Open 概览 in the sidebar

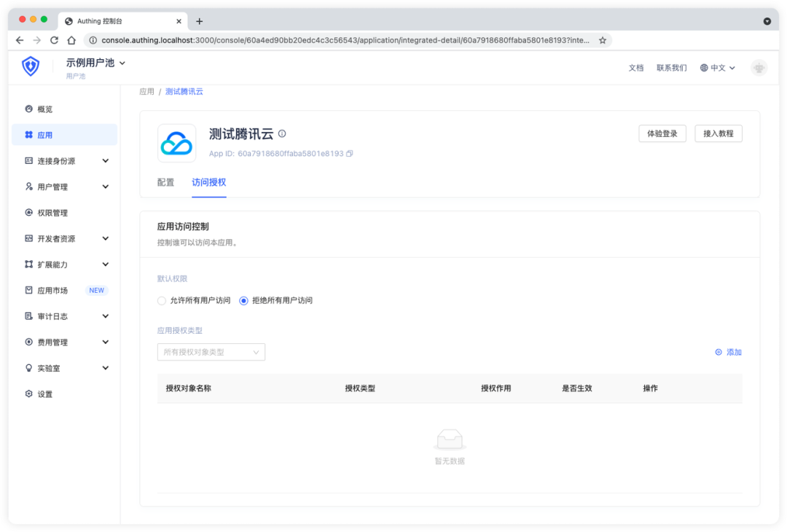[64, 109]
